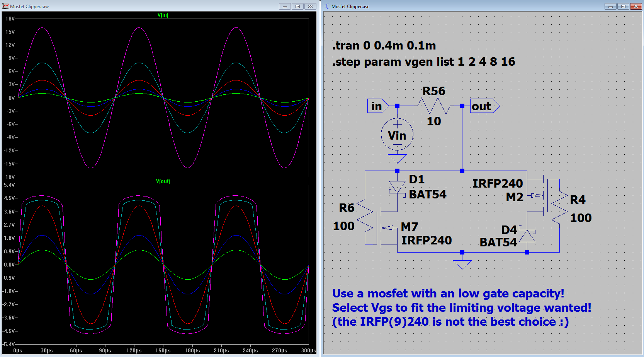The width and height of the screenshot is (644, 357).
Task: Click the 'out' net label flag
Action: pos(485,106)
